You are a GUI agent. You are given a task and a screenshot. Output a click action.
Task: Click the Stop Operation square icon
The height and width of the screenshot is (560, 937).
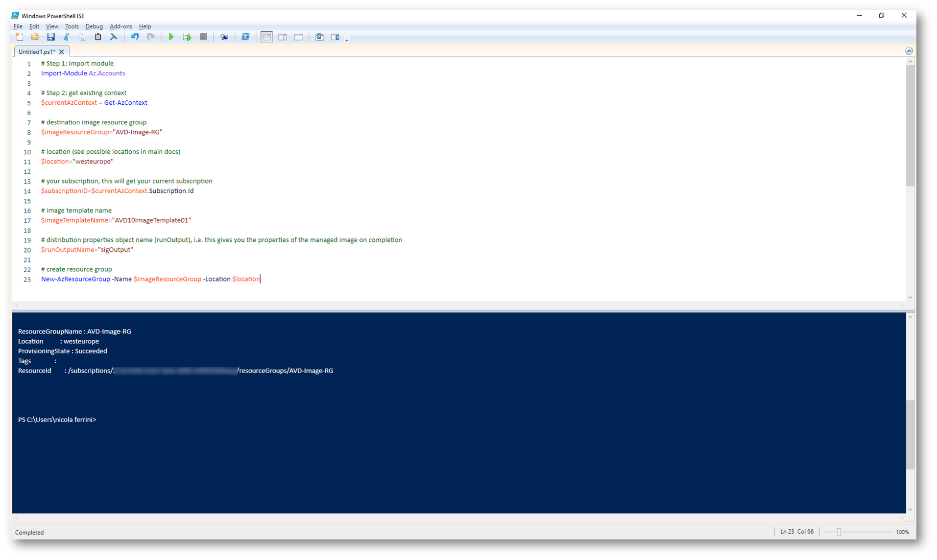pyautogui.click(x=203, y=37)
